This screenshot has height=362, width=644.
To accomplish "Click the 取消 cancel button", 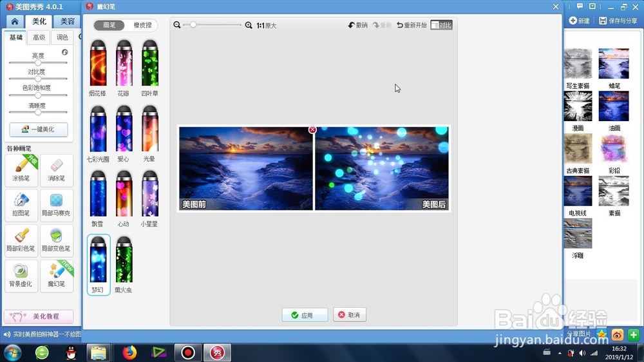I will tap(350, 315).
